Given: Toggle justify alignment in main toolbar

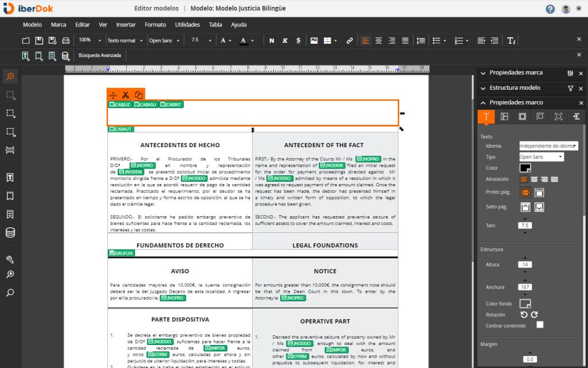Looking at the screenshot, I should pos(405,41).
